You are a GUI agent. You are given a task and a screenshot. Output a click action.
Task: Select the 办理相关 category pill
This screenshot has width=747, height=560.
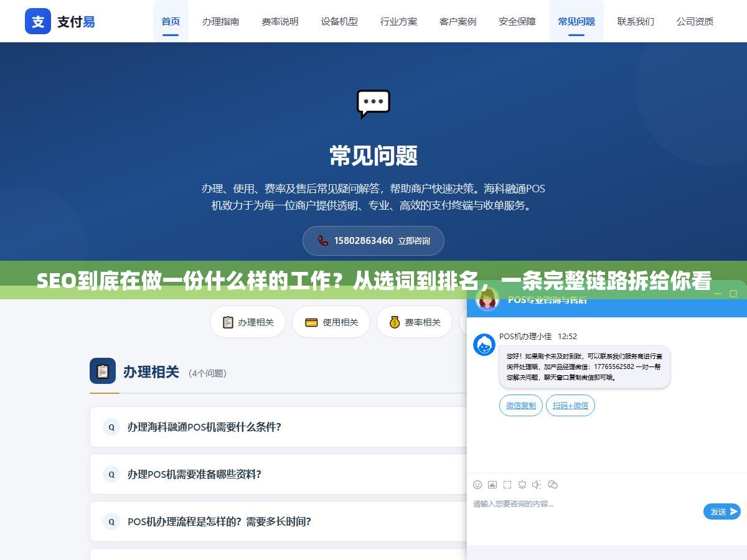[248, 322]
